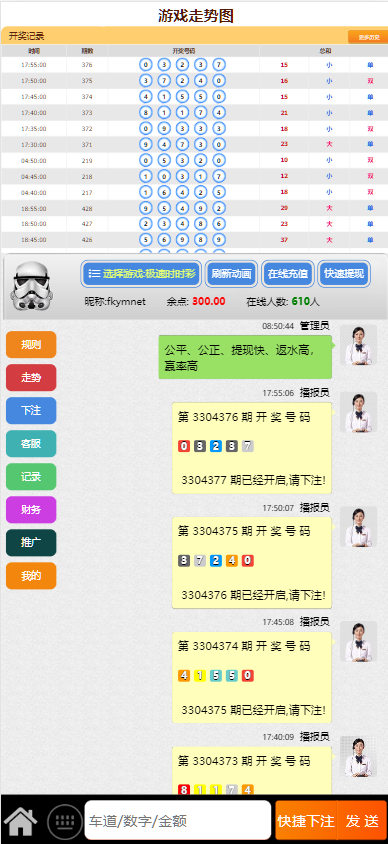388x844 pixels.
Task: Click message 第 3304373 期 开奖号码
Action: (x=244, y=761)
